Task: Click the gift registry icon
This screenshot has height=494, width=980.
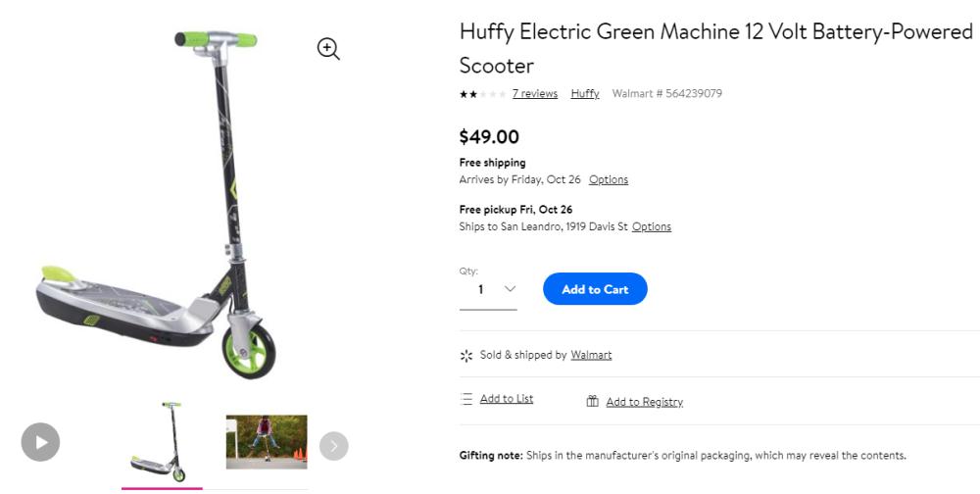Action: 593,401
